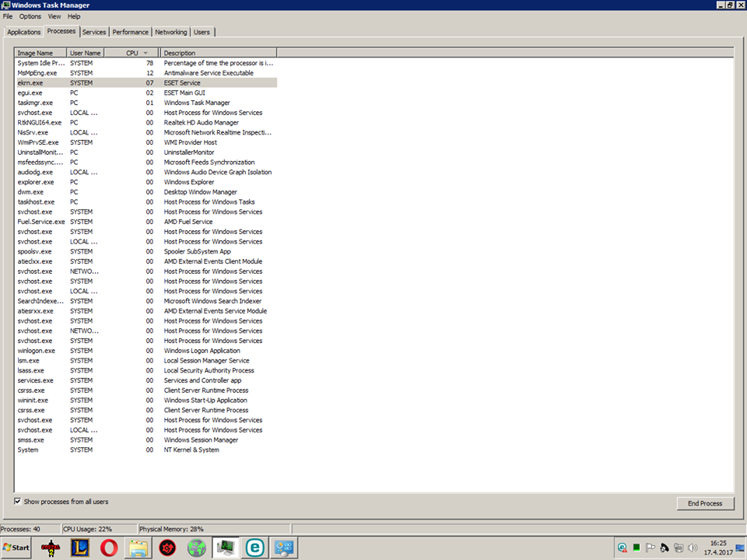Switch to the Services tab
The width and height of the screenshot is (747, 560).
pos(94,32)
